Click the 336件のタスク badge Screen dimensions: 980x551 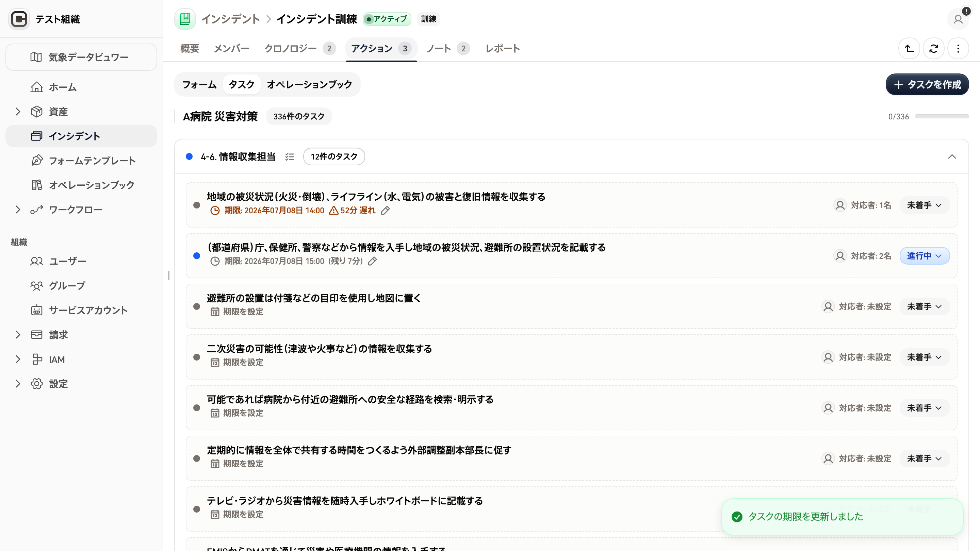299,116
